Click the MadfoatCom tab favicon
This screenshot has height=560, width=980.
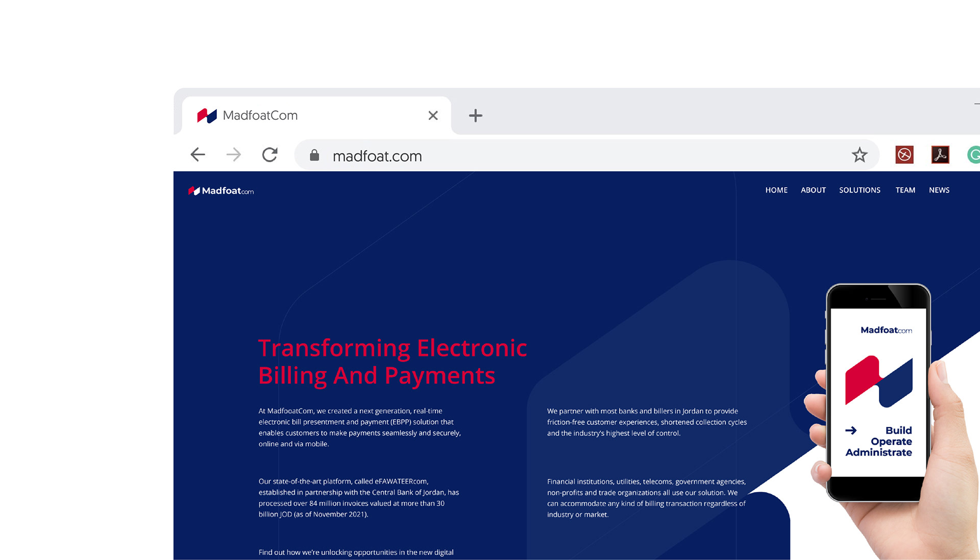[x=207, y=116]
